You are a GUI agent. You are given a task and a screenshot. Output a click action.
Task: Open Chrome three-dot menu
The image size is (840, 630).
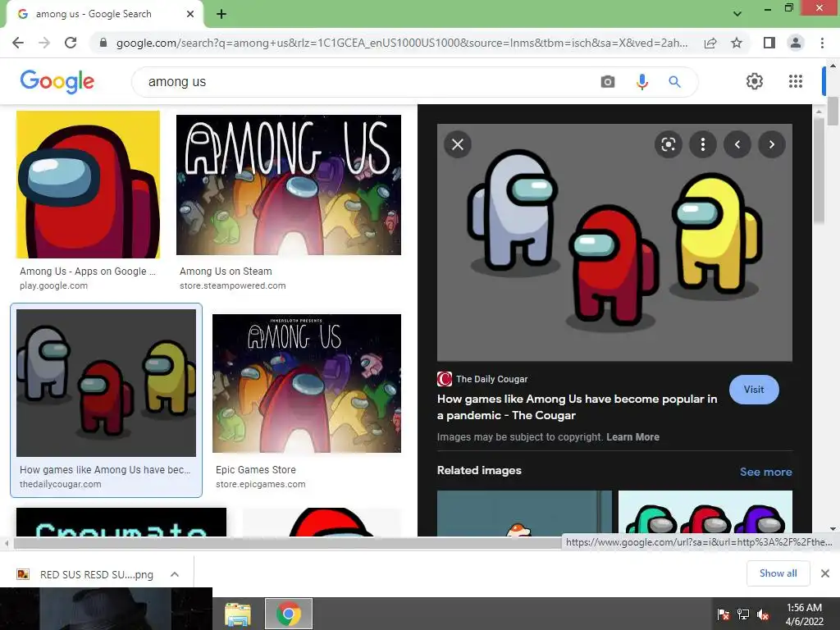(822, 43)
